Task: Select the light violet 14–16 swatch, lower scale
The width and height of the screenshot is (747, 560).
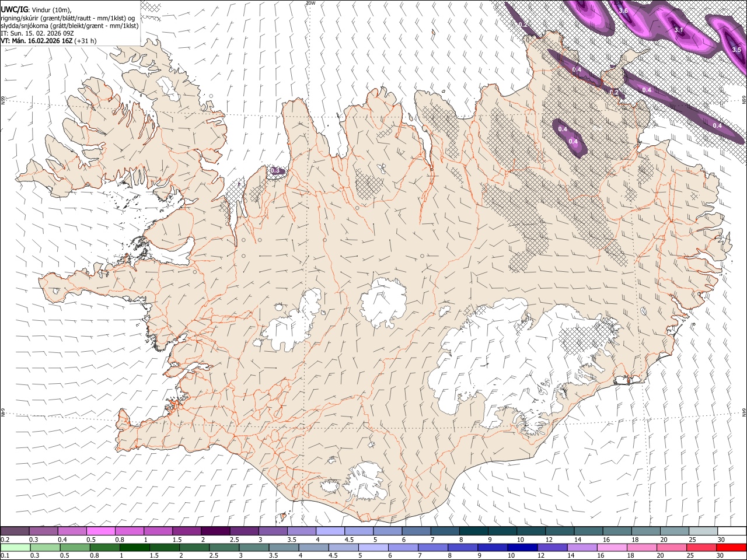Action: [x=583, y=547]
